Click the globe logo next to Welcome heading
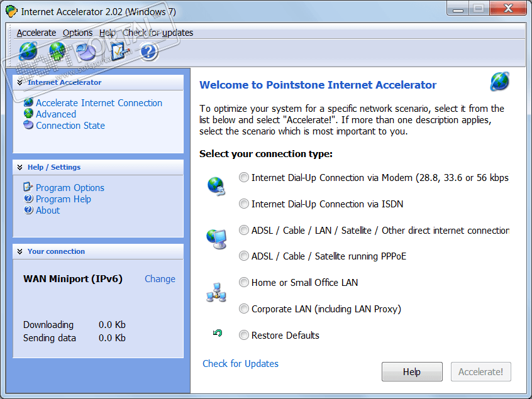532x399 pixels. point(499,81)
